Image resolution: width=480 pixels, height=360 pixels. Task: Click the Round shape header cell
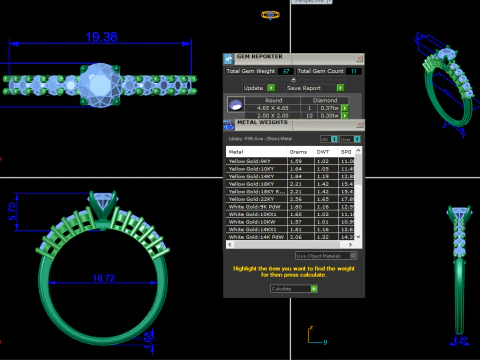tap(273, 100)
